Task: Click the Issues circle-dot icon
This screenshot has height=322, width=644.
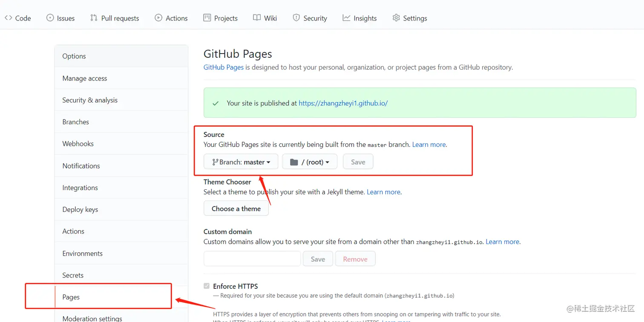Action: pos(50,18)
